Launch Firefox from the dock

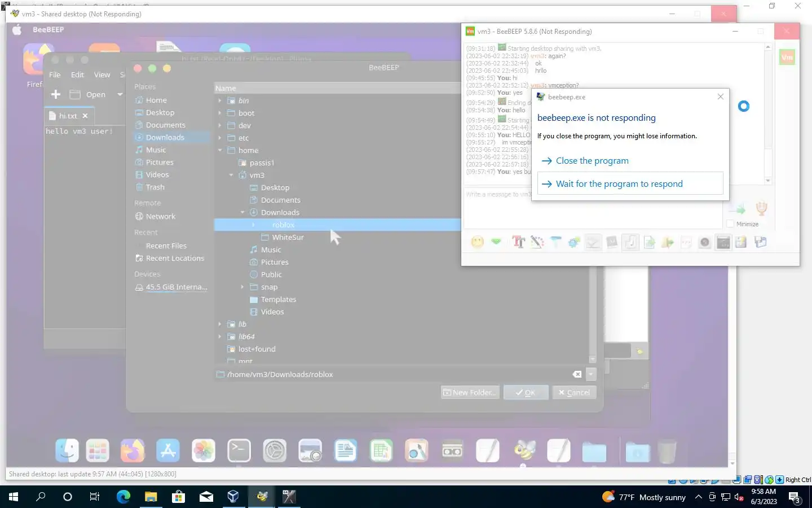tap(133, 450)
